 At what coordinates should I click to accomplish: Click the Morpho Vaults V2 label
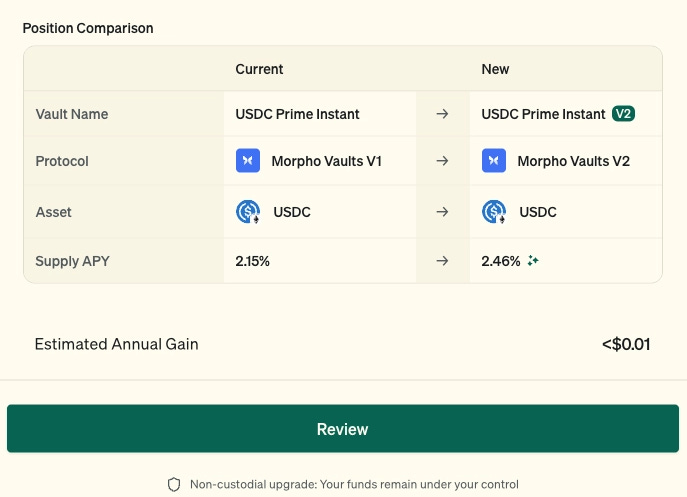pyautogui.click(x=574, y=161)
